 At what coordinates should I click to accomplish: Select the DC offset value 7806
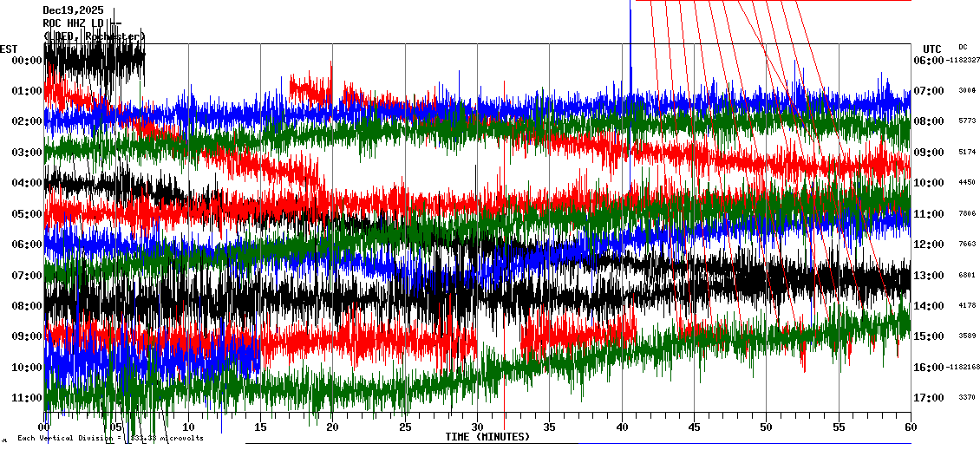(x=967, y=214)
